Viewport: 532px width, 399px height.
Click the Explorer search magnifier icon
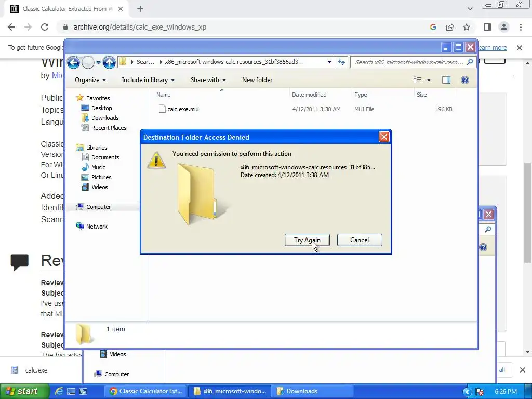470,62
